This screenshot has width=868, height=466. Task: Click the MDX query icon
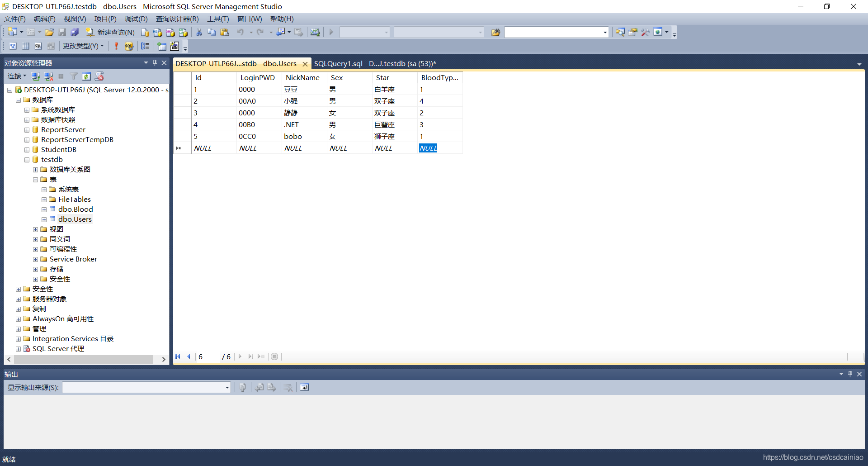[x=157, y=32]
